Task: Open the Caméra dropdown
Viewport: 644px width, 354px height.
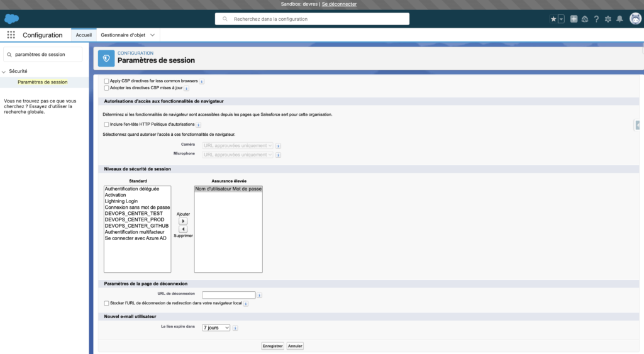Action: [237, 146]
